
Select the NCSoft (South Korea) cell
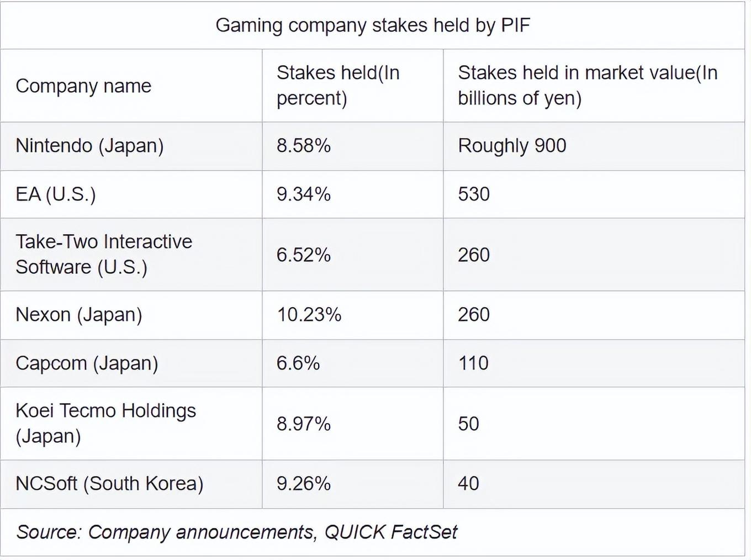109,484
